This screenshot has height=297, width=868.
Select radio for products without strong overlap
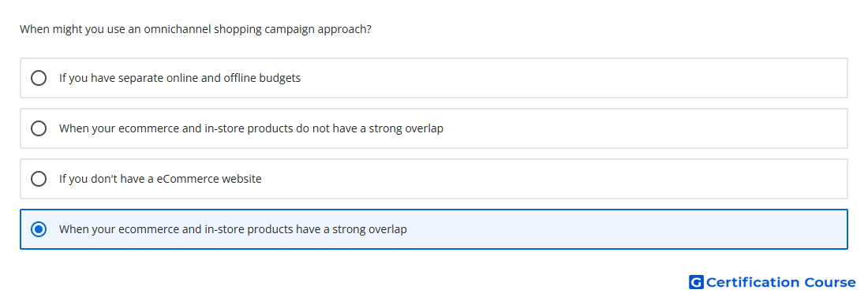pyautogui.click(x=39, y=128)
